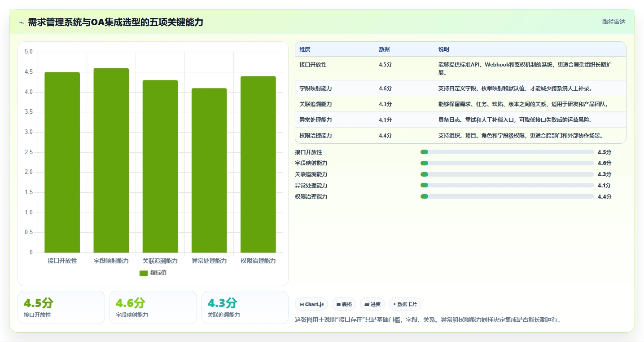Select the 数据卡片 tag chip
This screenshot has width=644, height=342.
pyautogui.click(x=405, y=304)
